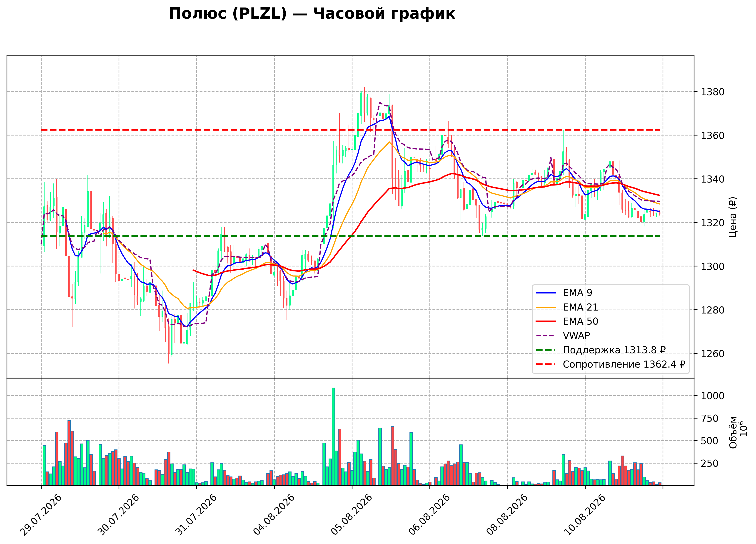This screenshot has height=544, width=756.
Task: Select the "EMA 21" legend label
Action: pos(580,307)
